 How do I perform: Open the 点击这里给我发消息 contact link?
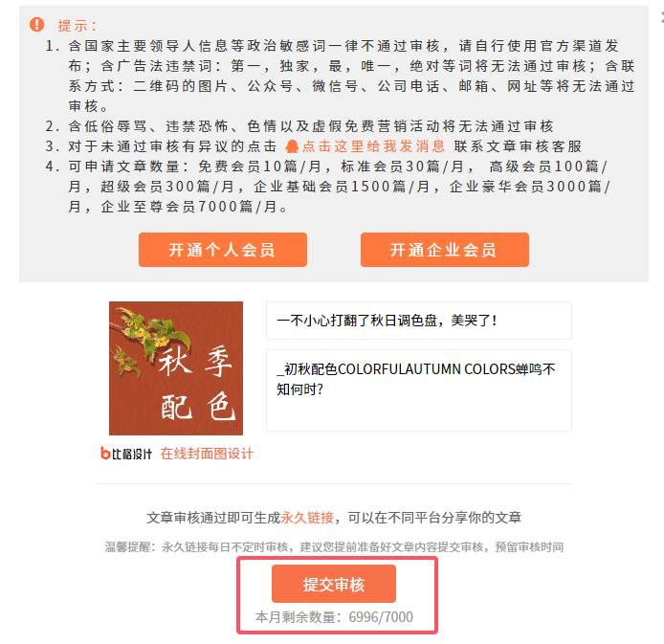pos(373,146)
